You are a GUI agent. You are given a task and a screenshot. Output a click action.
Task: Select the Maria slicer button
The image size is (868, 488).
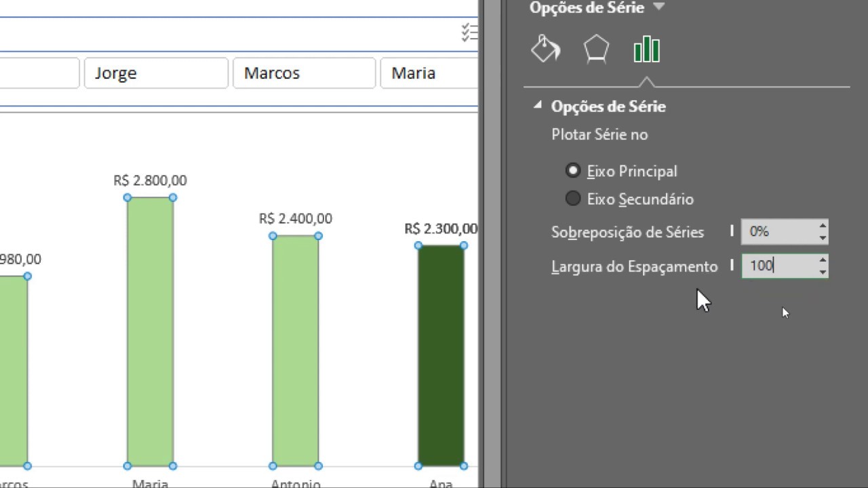429,73
